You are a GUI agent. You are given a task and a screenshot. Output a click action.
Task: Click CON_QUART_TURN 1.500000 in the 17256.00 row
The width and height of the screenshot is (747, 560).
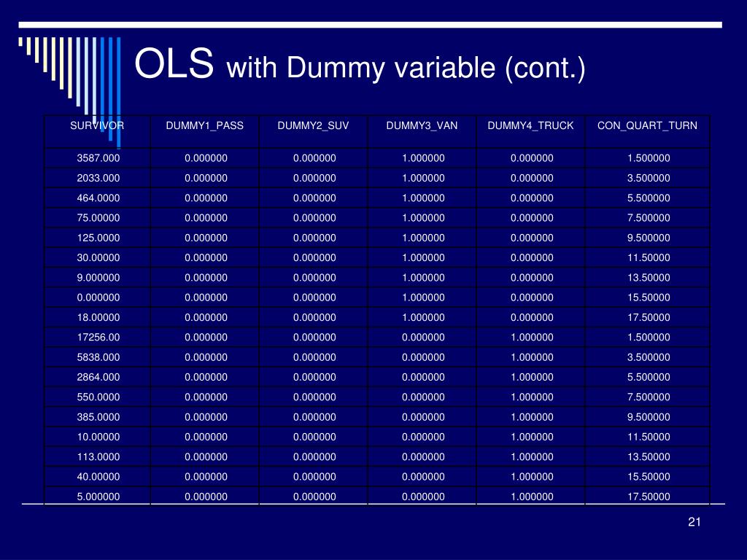click(649, 338)
